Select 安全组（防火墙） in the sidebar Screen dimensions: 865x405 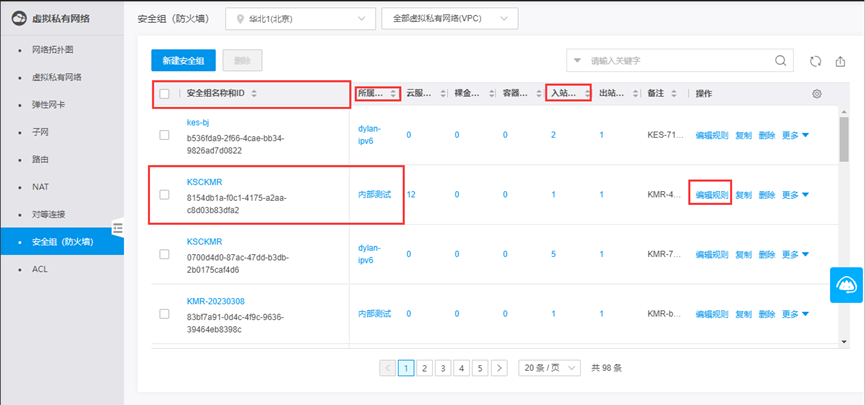[62, 241]
